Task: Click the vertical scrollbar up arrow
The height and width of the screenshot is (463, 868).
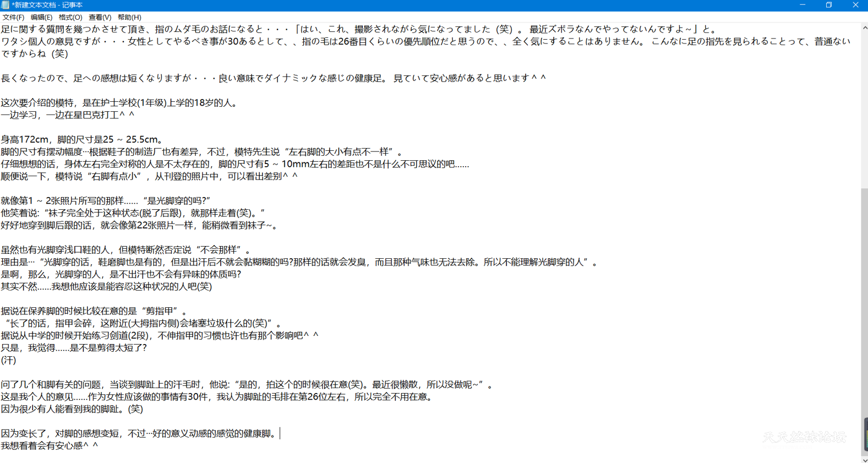Action: pyautogui.click(x=864, y=28)
